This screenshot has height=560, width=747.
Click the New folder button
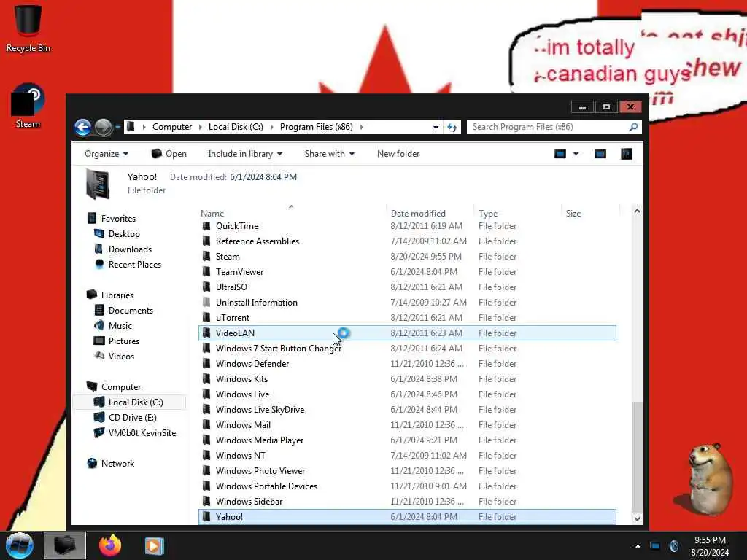click(398, 154)
